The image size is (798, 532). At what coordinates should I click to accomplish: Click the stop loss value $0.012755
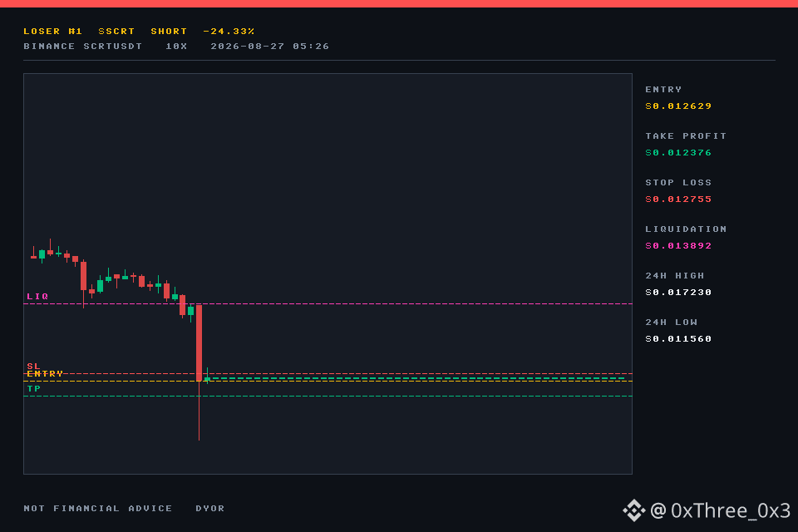(678, 199)
